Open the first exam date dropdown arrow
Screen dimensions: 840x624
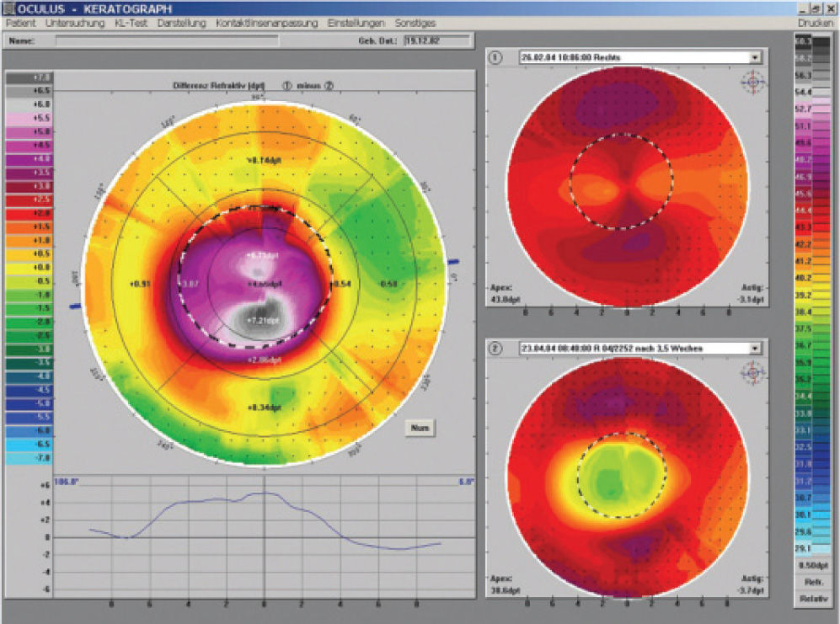coord(754,58)
